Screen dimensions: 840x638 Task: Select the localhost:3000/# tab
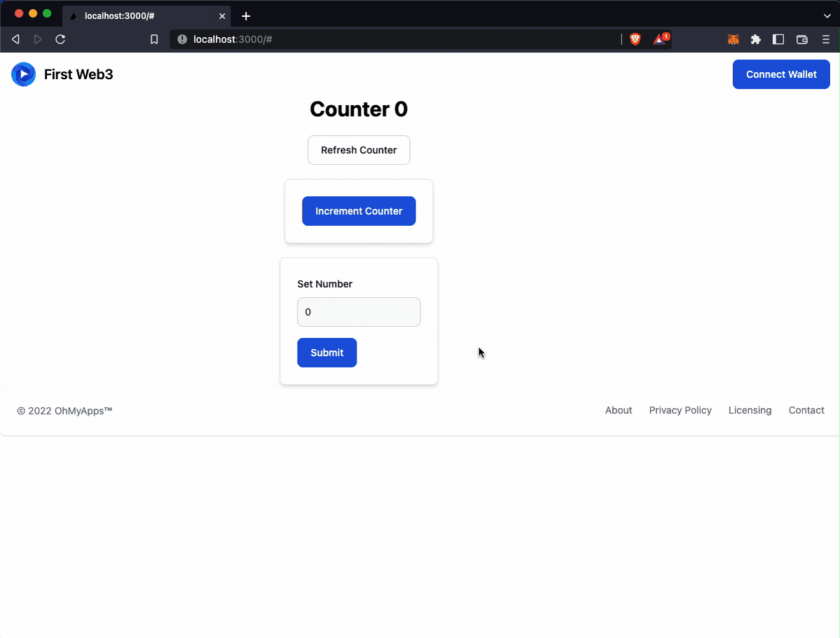point(147,16)
